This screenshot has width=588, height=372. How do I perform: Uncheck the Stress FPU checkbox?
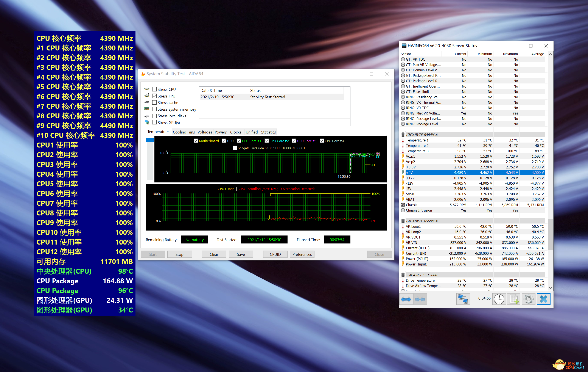(154, 96)
